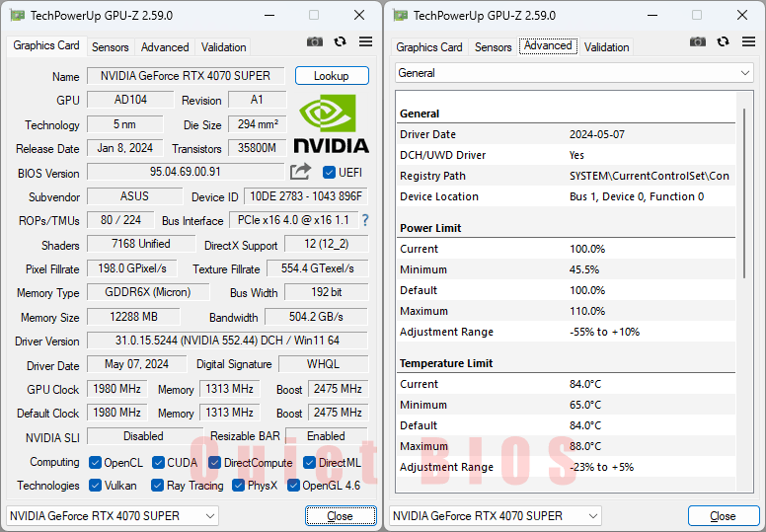The image size is (766, 532).
Task: Click camera icon in right GPU-Z window
Action: 698,42
